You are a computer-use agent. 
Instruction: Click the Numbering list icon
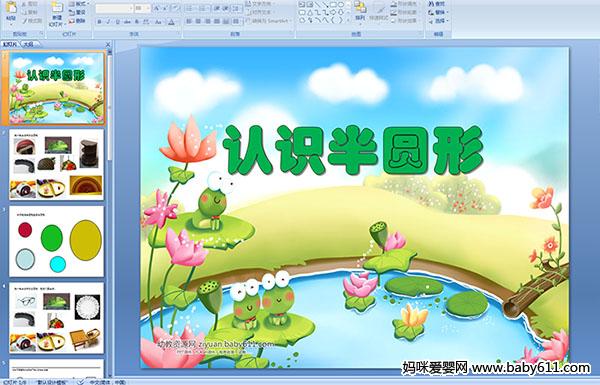(203, 8)
